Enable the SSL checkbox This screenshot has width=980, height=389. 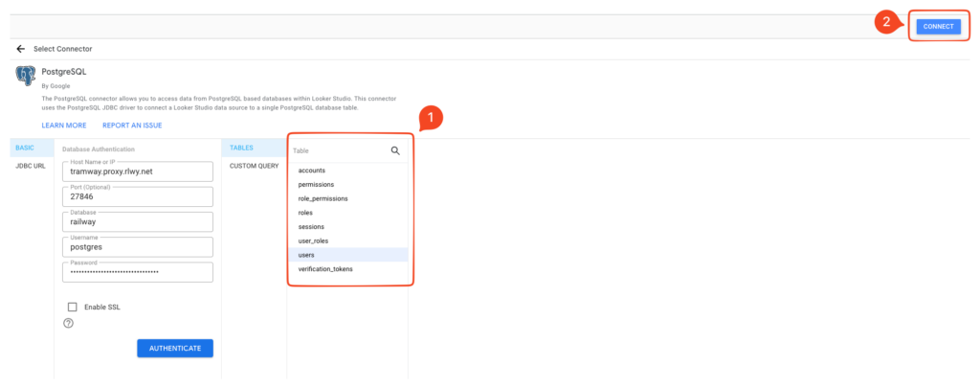(x=73, y=307)
